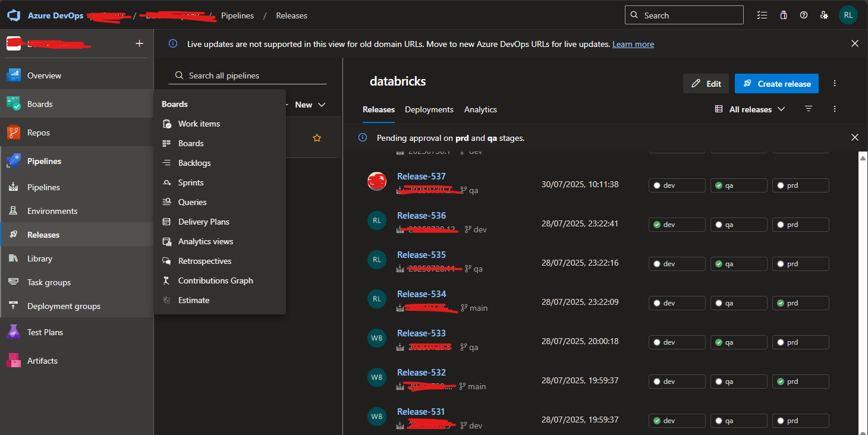868x435 pixels.
Task: Dismiss the pending approval banner
Action: coord(855,137)
